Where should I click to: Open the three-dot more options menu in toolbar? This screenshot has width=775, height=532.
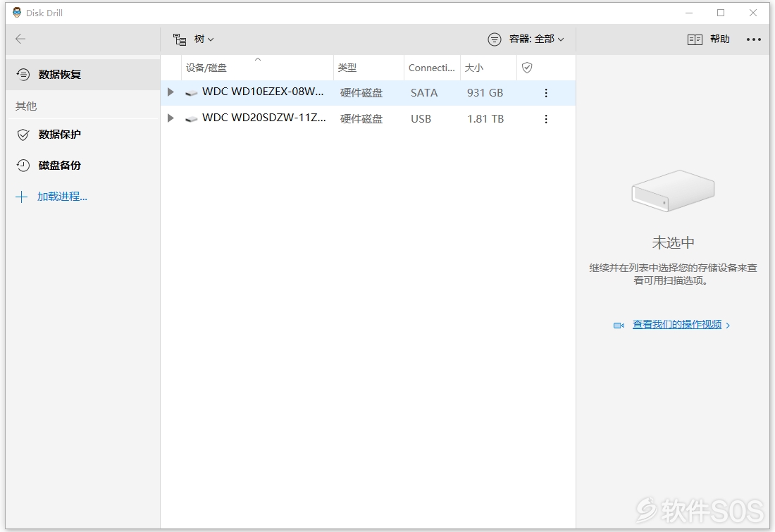pyautogui.click(x=753, y=39)
